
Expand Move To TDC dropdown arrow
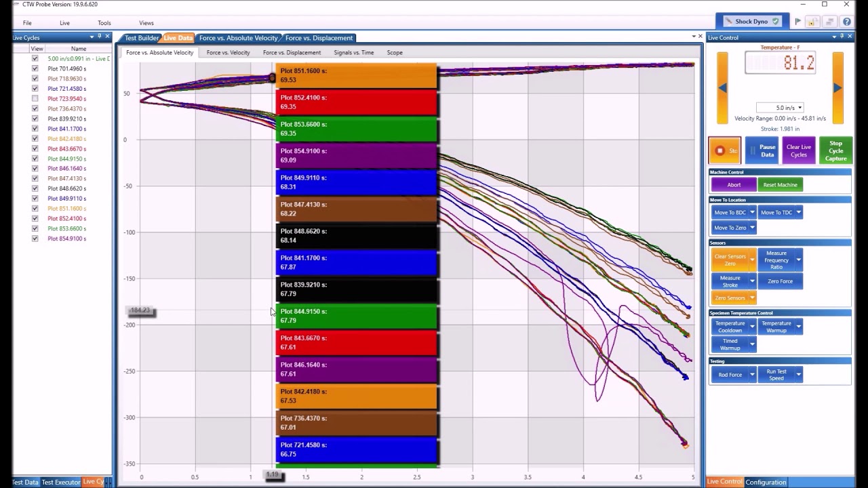click(799, 213)
